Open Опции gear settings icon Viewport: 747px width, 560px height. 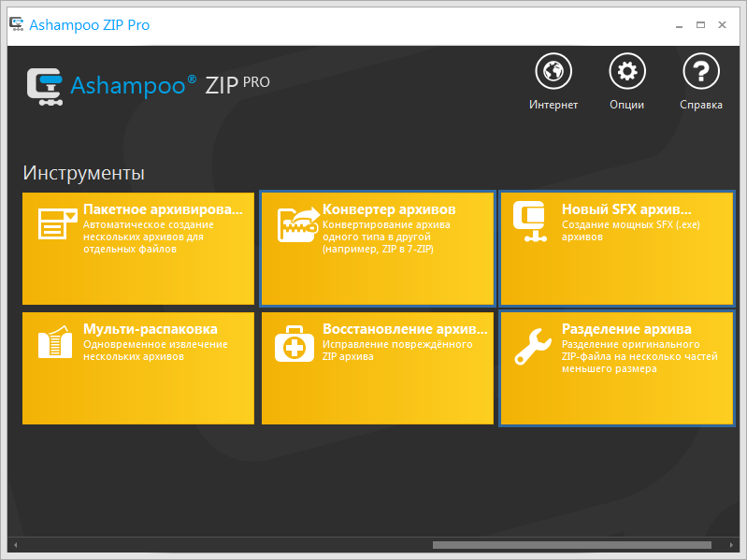[627, 71]
